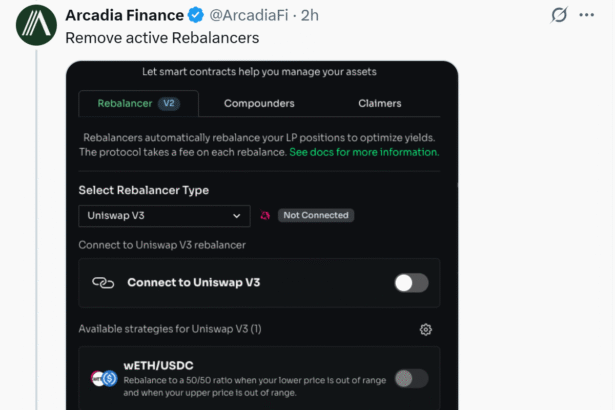Switch to the Claimers tab
615x410 pixels.
(x=379, y=103)
